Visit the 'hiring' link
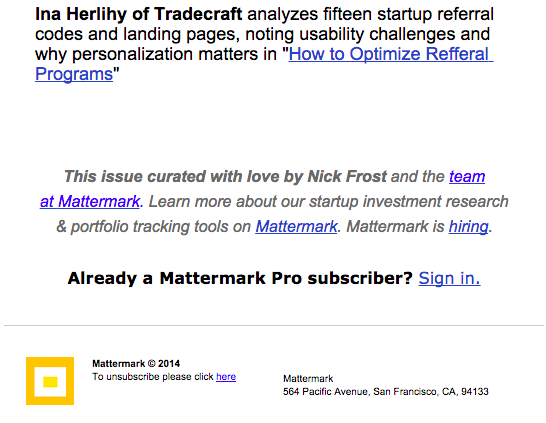 click(x=468, y=227)
